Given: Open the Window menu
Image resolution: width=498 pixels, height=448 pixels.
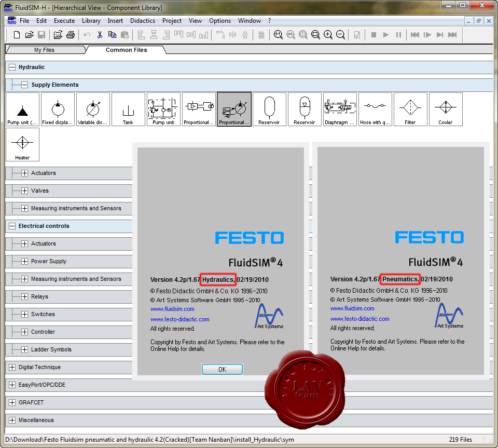Looking at the screenshot, I should pyautogui.click(x=250, y=21).
